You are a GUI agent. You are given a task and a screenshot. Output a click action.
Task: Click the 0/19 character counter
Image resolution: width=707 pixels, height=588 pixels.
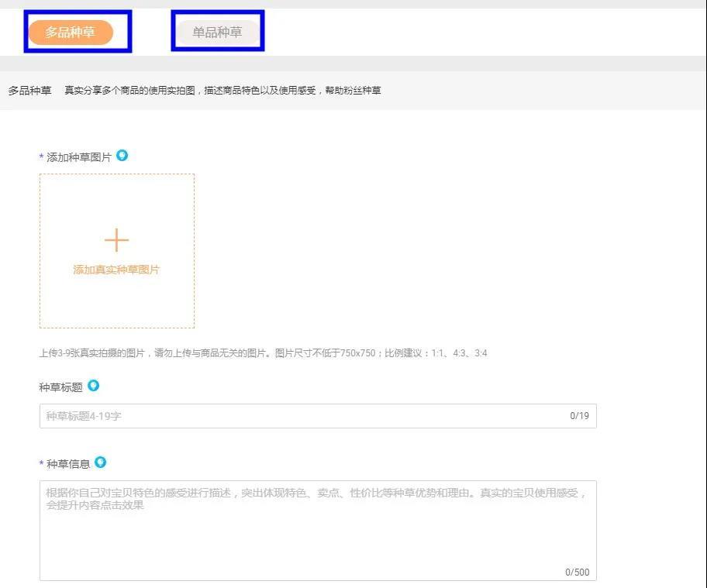click(x=579, y=416)
